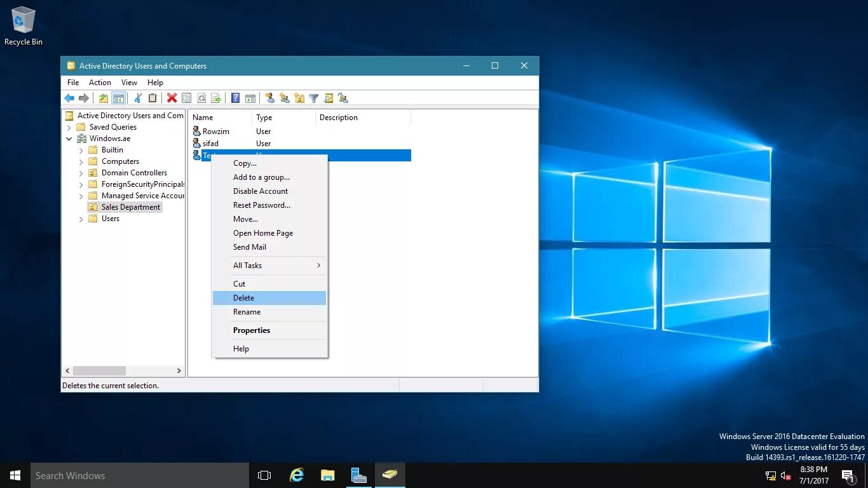Sort by the Name column header
The width and height of the screenshot is (868, 488).
(220, 118)
